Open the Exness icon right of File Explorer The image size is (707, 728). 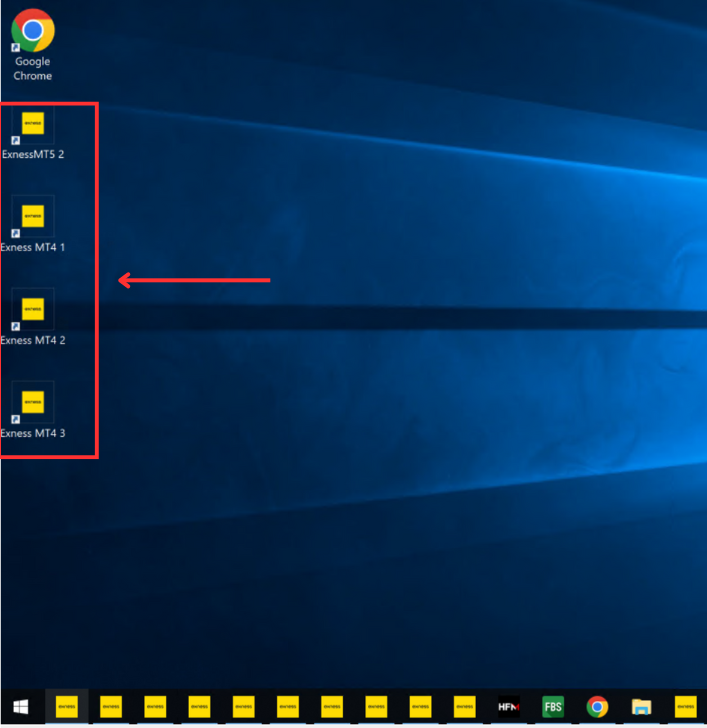pyautogui.click(x=685, y=707)
